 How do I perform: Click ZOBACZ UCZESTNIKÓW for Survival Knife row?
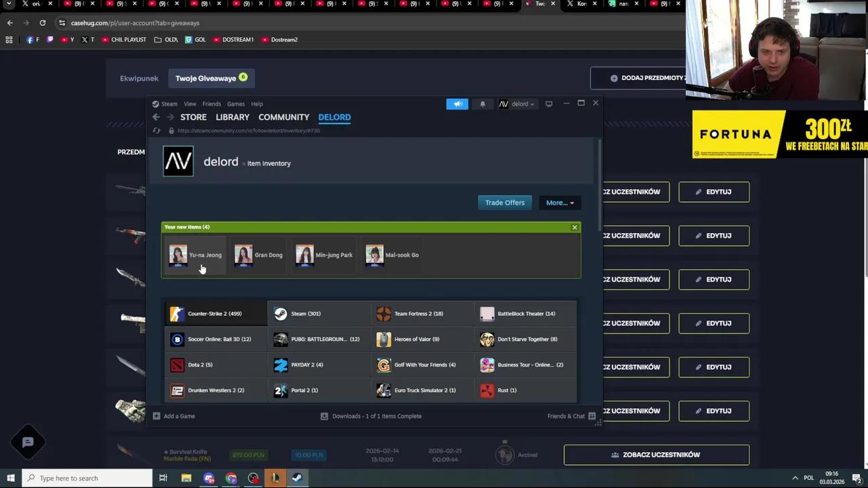pos(656,455)
